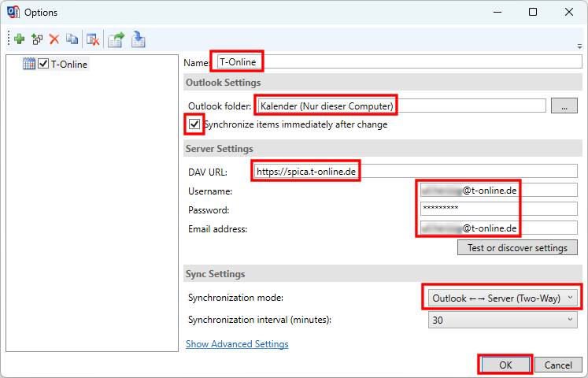Click the Email address field

click(x=499, y=228)
